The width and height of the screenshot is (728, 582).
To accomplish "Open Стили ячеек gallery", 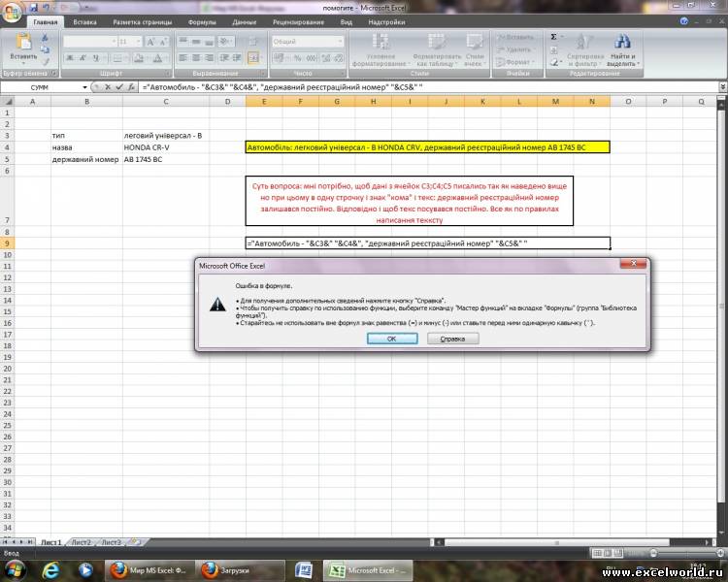I will click(474, 50).
